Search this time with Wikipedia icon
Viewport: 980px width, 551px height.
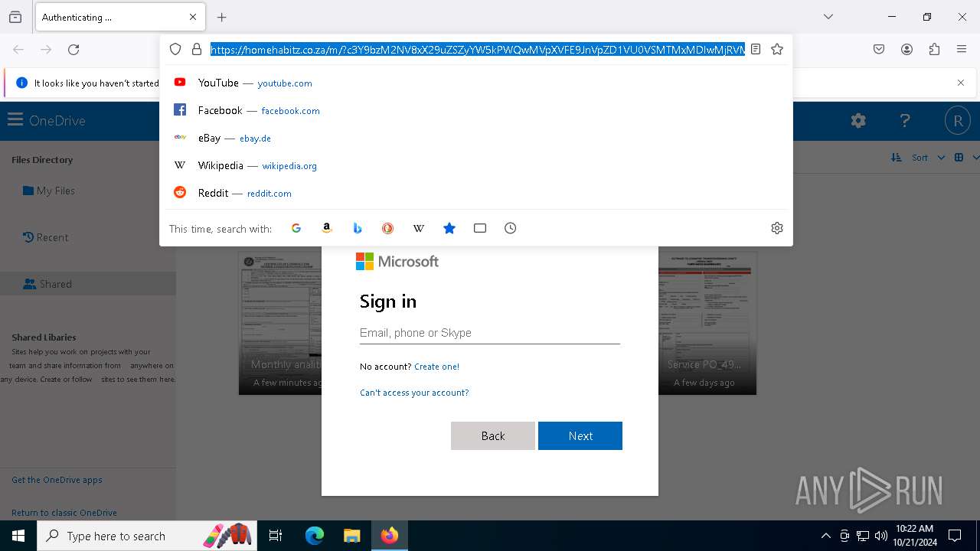click(x=419, y=228)
